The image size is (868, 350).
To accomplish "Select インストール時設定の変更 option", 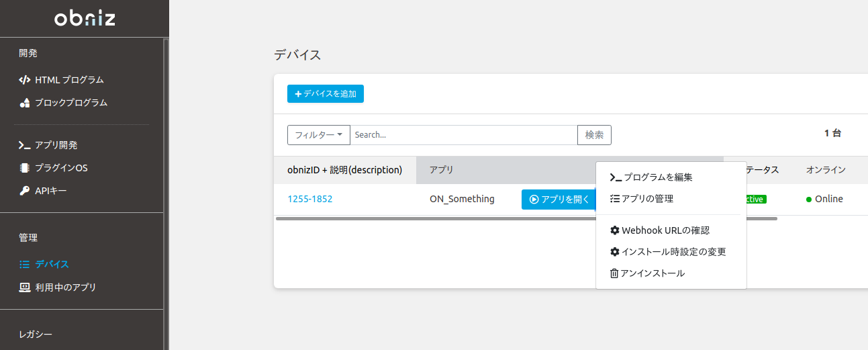I will pyautogui.click(x=667, y=252).
